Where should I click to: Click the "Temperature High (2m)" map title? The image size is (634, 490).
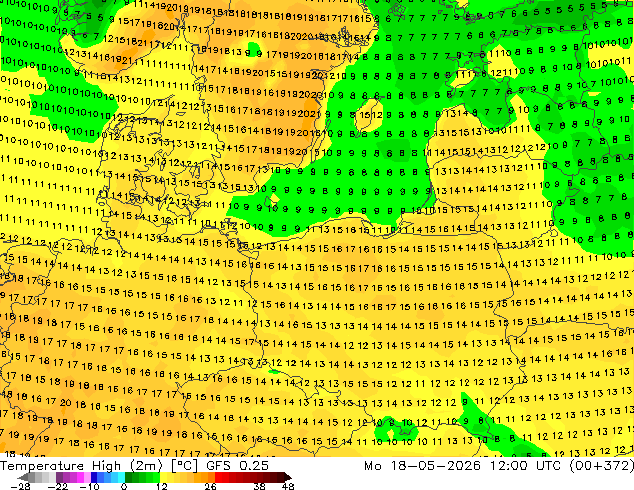pos(81,466)
